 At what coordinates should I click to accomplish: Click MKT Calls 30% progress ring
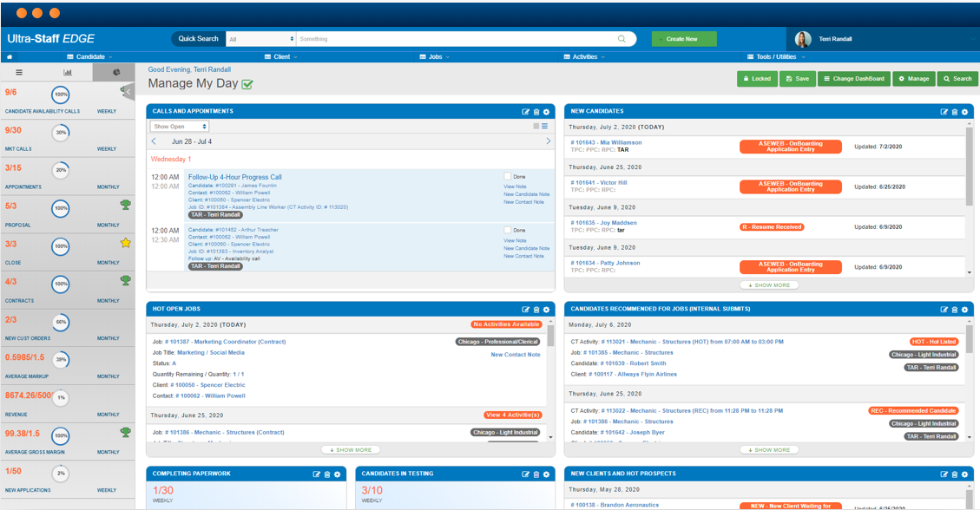pyautogui.click(x=61, y=133)
